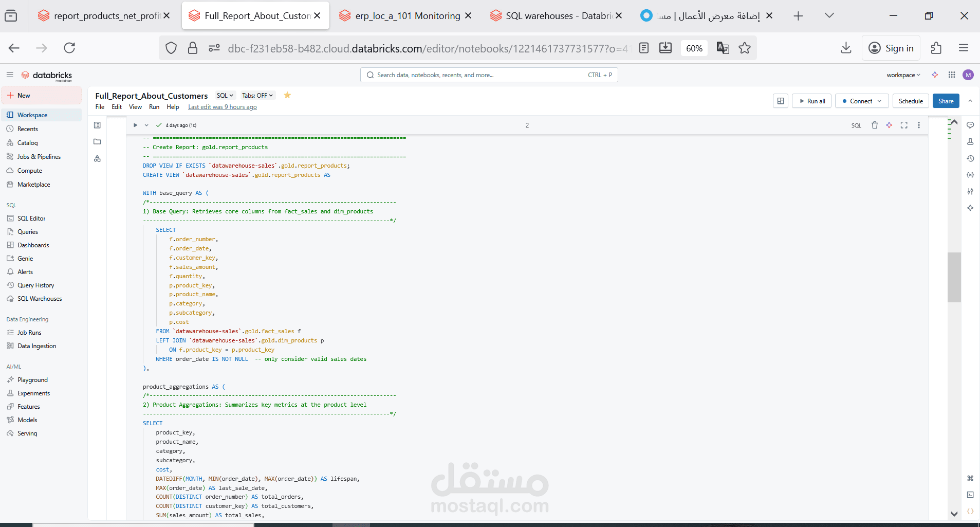Open the cell assistant sparkle icon
The image size is (980, 527).
pyautogui.click(x=889, y=125)
